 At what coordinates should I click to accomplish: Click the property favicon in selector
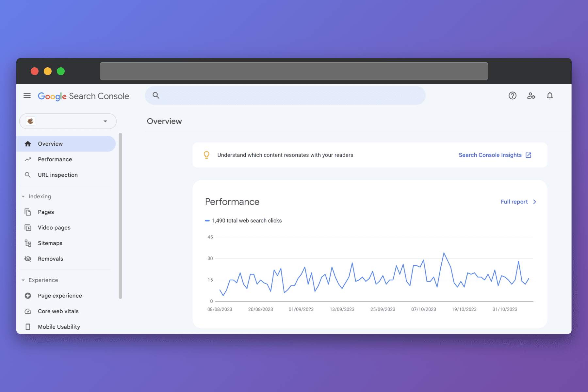(x=30, y=121)
